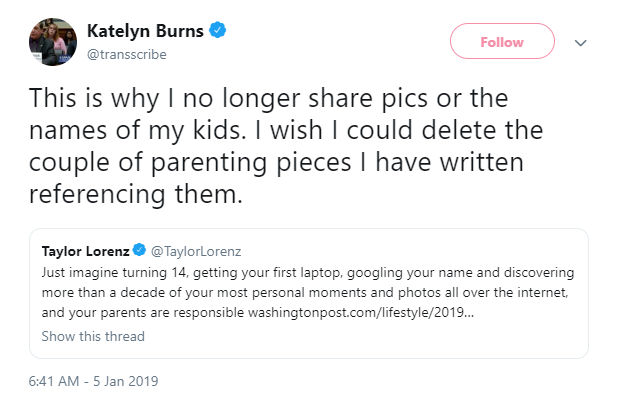Click quoted text 'Just imagine turning 14'

115,273
